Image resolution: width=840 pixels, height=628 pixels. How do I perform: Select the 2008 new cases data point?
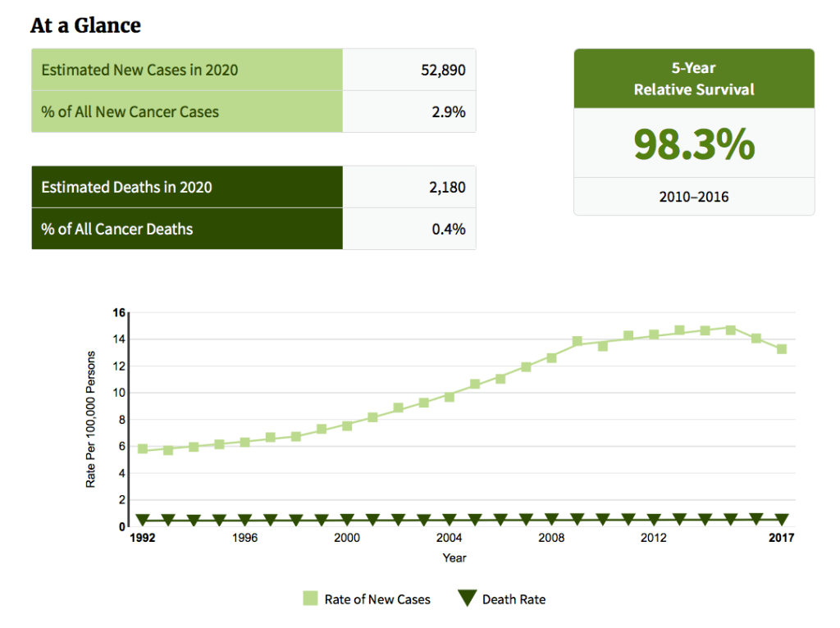pyautogui.click(x=551, y=357)
